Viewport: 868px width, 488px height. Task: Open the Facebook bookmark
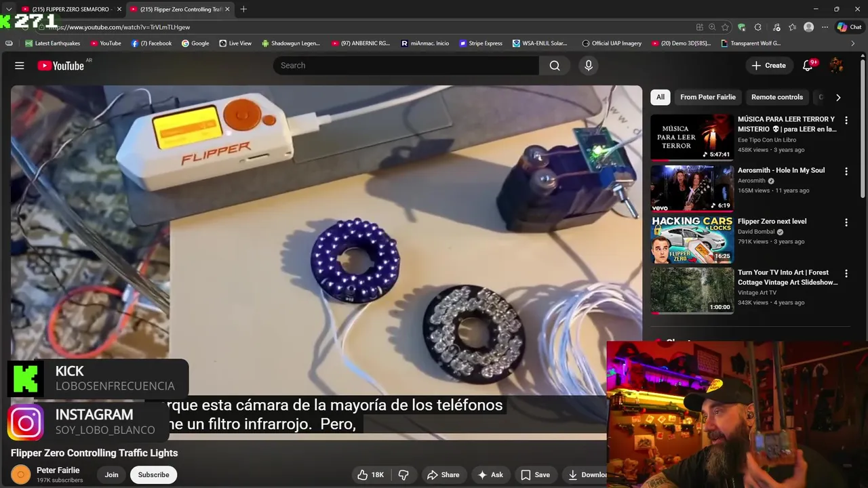[151, 43]
